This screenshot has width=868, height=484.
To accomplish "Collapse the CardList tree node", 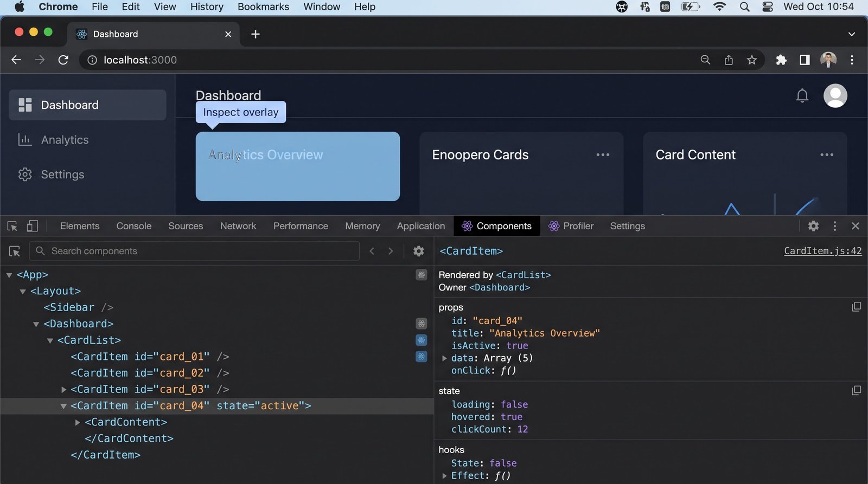I will 50,340.
